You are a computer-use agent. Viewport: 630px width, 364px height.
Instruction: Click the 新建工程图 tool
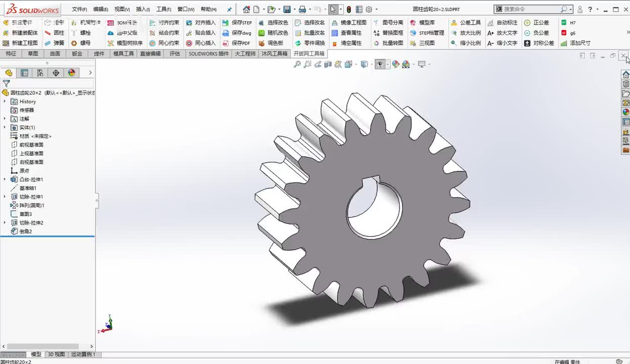point(20,43)
